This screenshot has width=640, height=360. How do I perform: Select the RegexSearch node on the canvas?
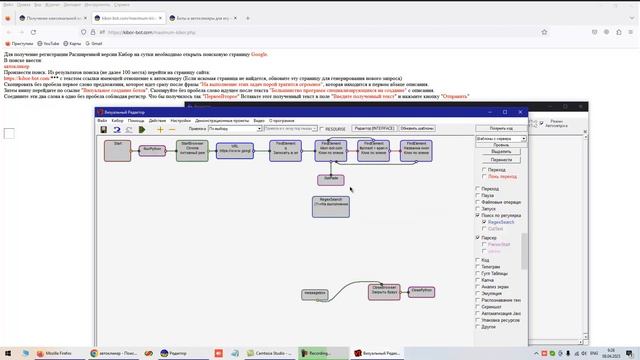[331, 207]
